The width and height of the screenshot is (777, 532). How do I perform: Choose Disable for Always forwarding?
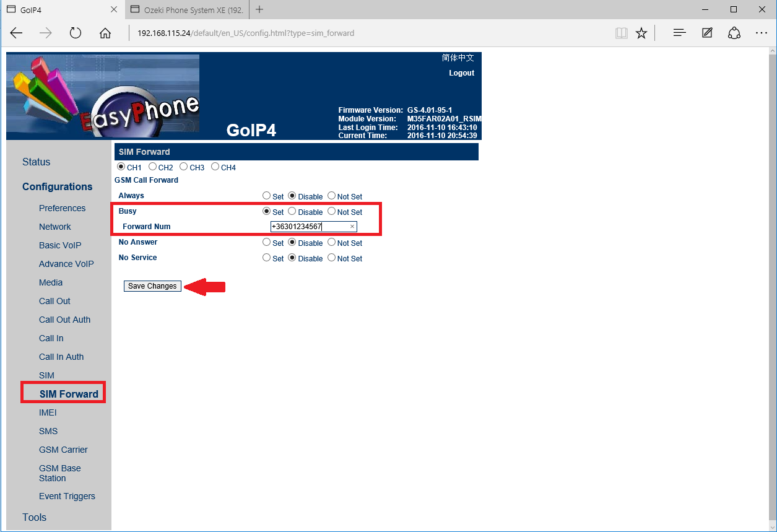pos(292,196)
